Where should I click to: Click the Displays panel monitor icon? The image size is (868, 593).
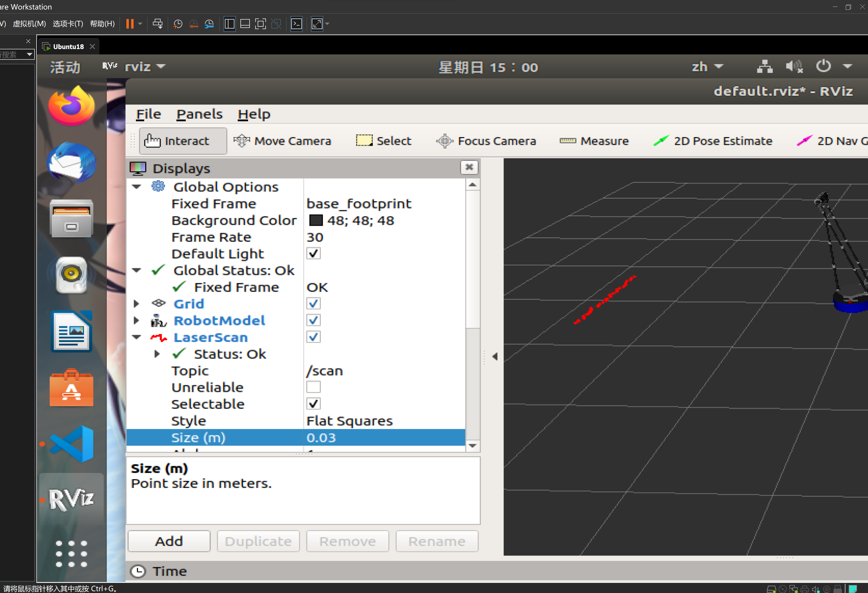(x=138, y=168)
